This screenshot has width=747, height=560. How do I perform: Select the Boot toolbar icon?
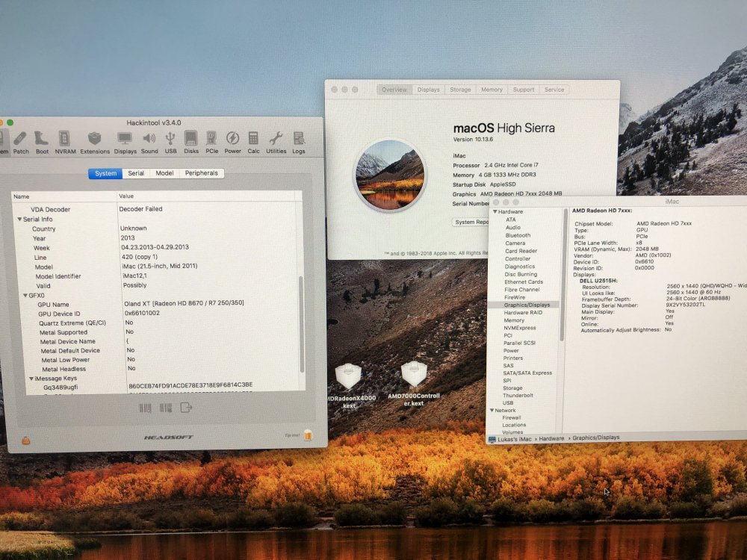[x=42, y=143]
